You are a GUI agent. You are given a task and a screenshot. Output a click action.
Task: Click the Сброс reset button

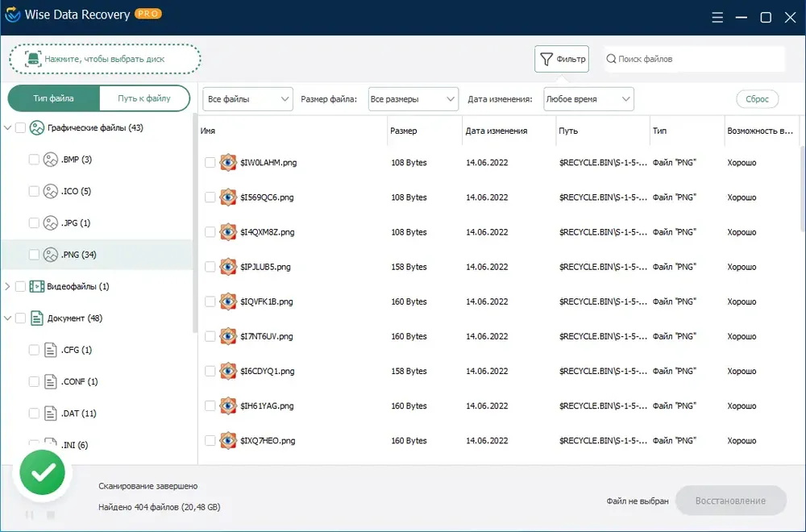757,99
